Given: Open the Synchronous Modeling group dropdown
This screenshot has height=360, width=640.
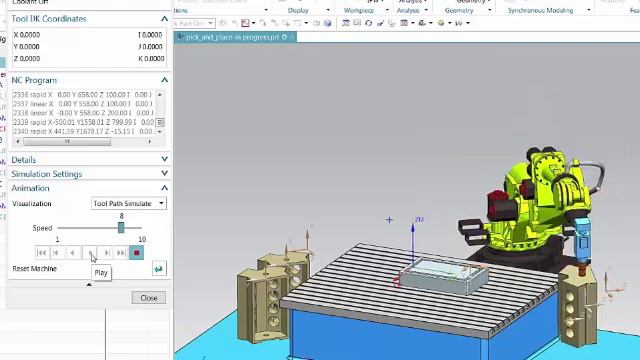Looking at the screenshot, I should tap(589, 10).
